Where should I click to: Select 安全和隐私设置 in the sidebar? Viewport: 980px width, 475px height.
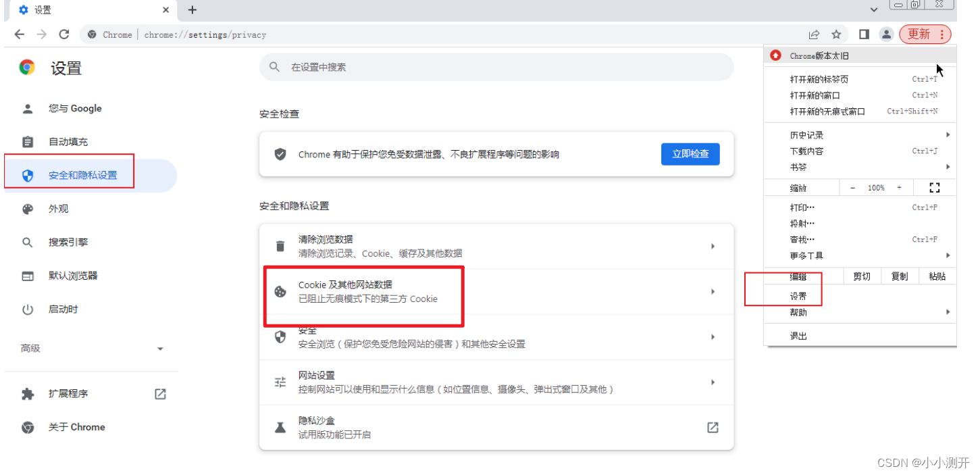point(91,176)
